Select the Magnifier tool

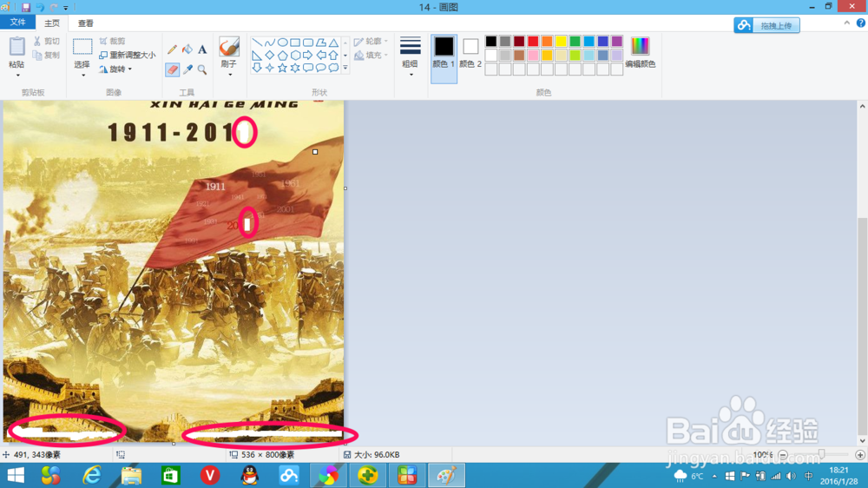coord(202,69)
